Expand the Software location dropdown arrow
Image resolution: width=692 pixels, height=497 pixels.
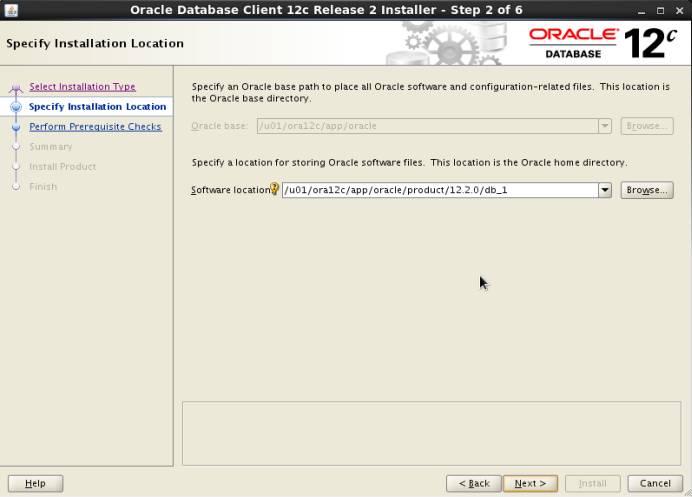(x=605, y=190)
